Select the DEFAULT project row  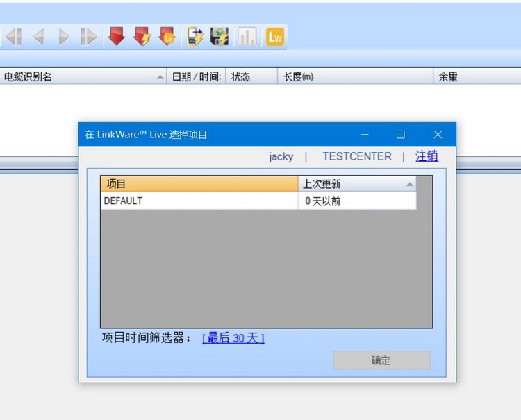click(198, 201)
